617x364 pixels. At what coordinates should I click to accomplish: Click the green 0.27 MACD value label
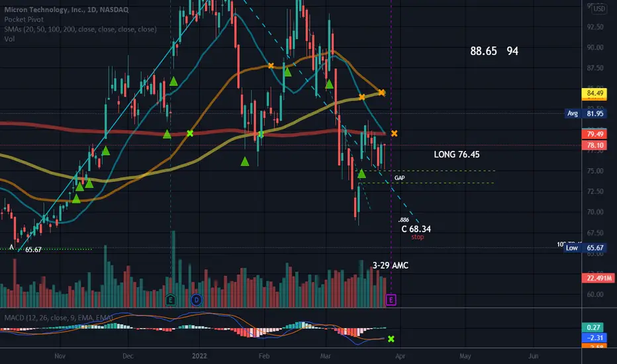tap(594, 328)
